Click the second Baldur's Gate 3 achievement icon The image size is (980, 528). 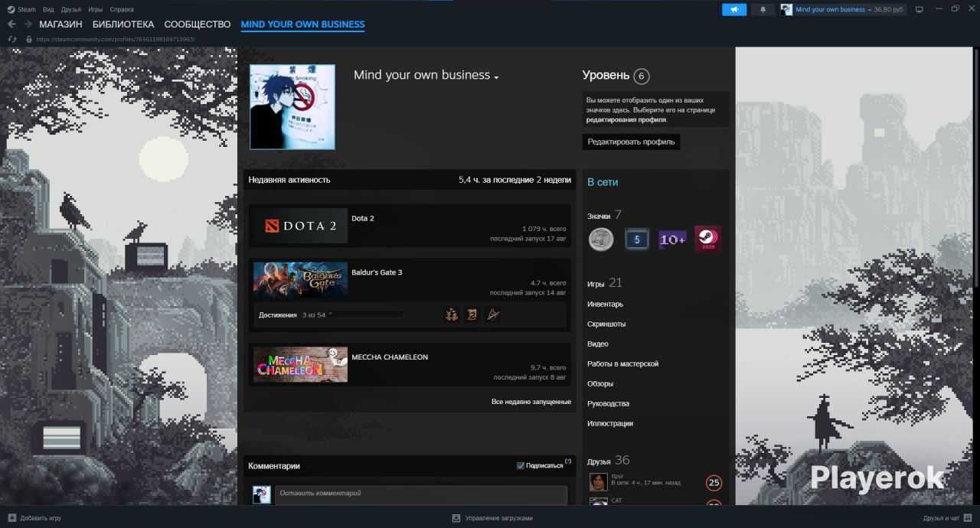(472, 315)
